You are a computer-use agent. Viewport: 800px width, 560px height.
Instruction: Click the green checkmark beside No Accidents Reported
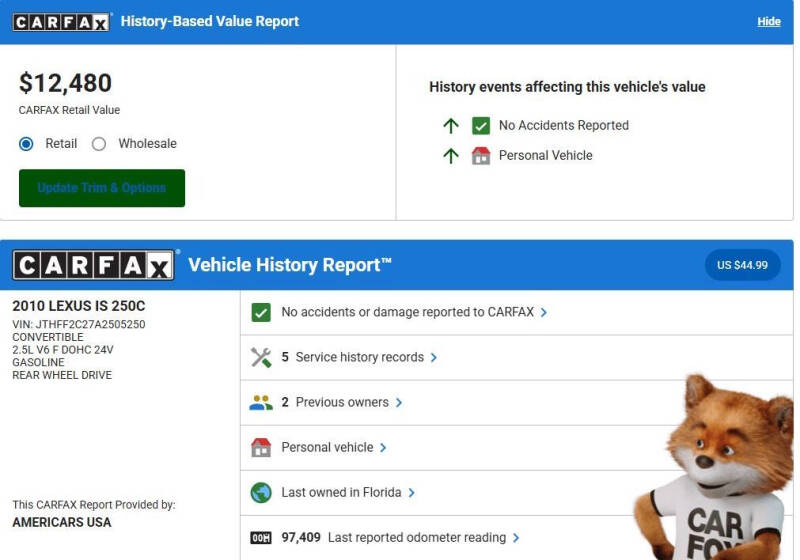481,126
